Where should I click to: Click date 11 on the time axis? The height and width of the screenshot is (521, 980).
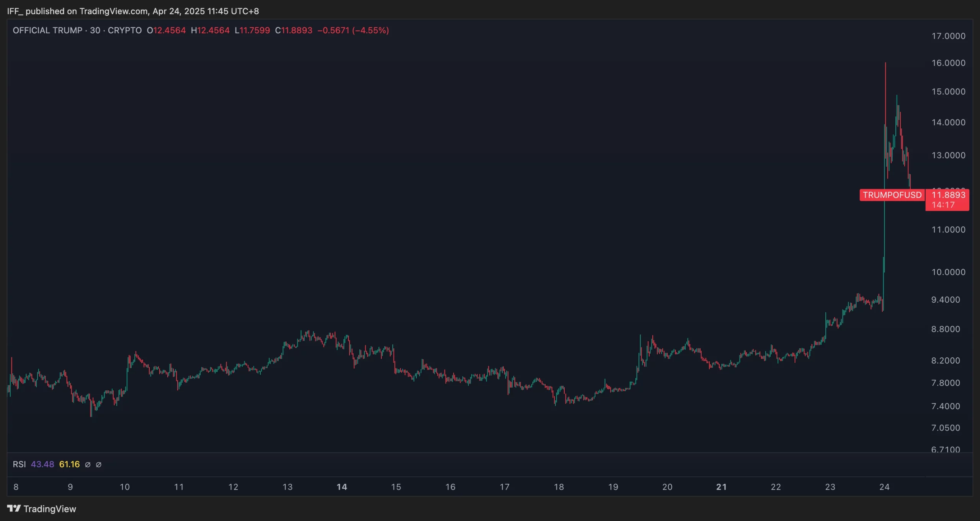point(179,487)
